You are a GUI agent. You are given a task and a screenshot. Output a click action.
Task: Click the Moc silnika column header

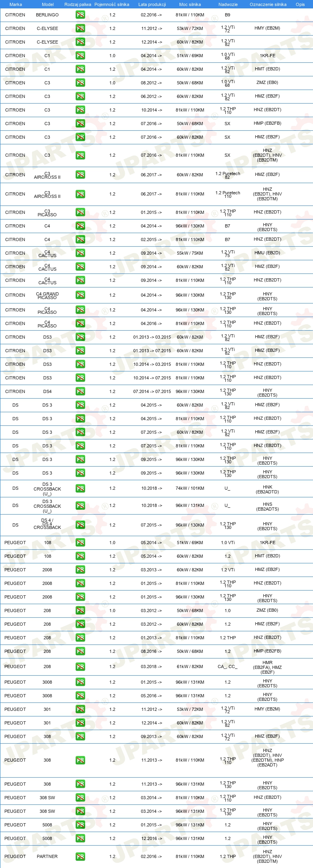click(190, 4)
